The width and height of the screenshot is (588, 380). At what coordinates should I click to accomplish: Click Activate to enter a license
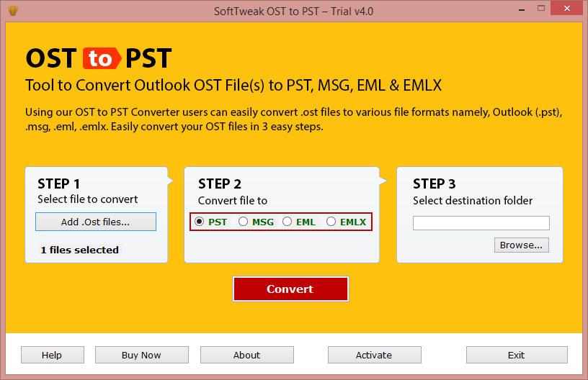(x=374, y=355)
